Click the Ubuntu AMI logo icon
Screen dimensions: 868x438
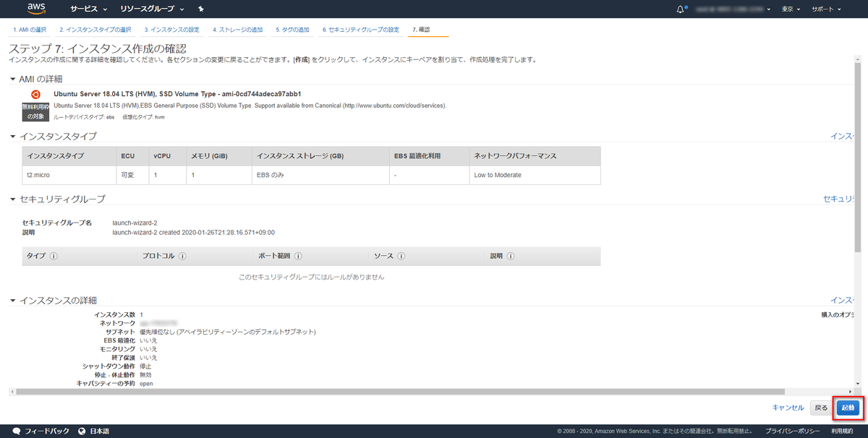click(x=35, y=94)
